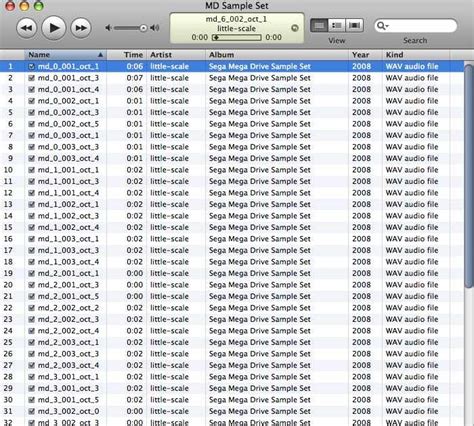Select track name md_2_003_oct_3
The width and height of the screenshot is (474, 426).
point(68,354)
